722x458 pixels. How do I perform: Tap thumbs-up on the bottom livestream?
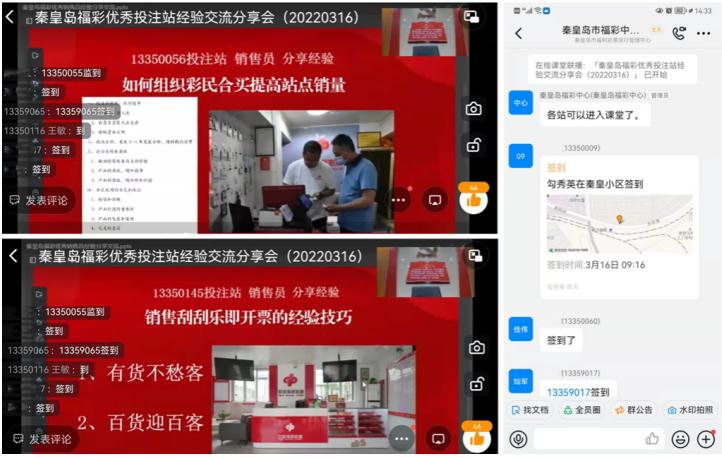[x=474, y=438]
